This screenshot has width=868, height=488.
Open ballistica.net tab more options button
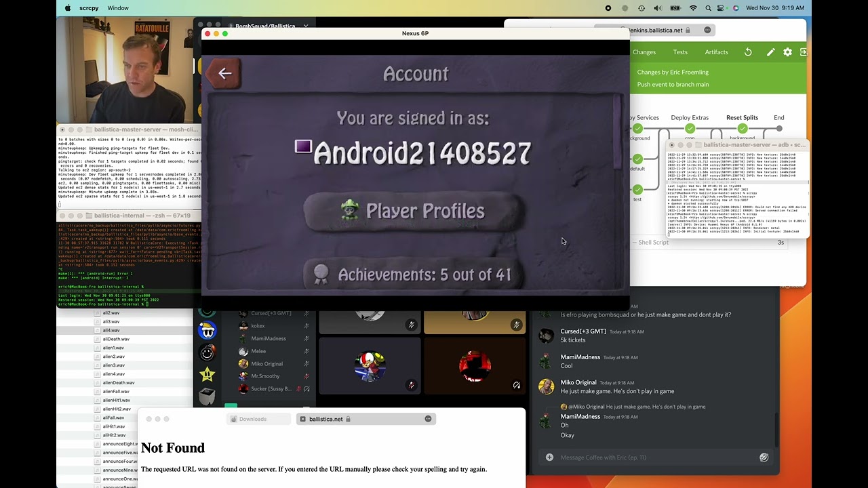tap(428, 419)
